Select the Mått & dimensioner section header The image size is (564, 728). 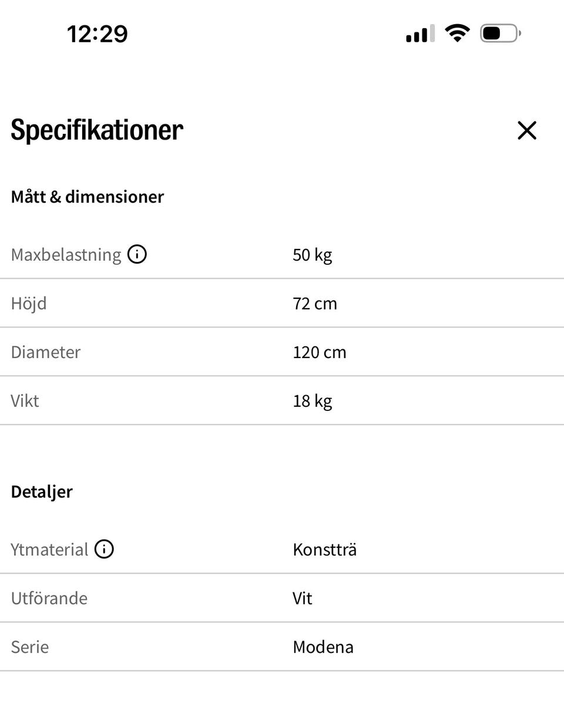88,197
